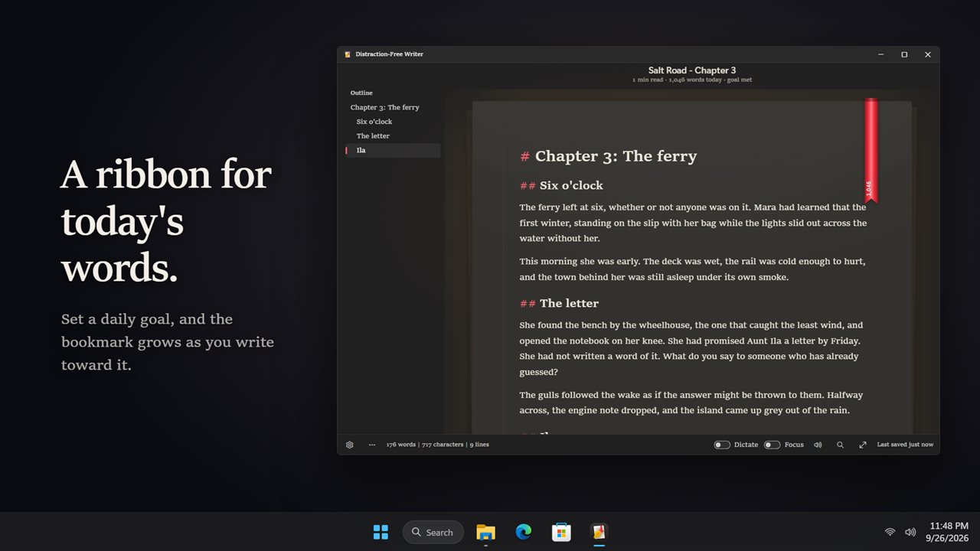Open the Wi-Fi network tray icon
980x551 pixels.
(x=890, y=532)
